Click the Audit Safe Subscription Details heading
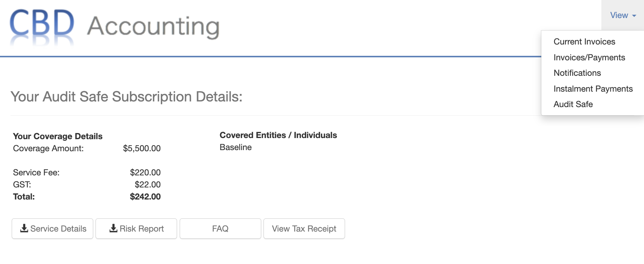The width and height of the screenshot is (644, 264). point(126,97)
